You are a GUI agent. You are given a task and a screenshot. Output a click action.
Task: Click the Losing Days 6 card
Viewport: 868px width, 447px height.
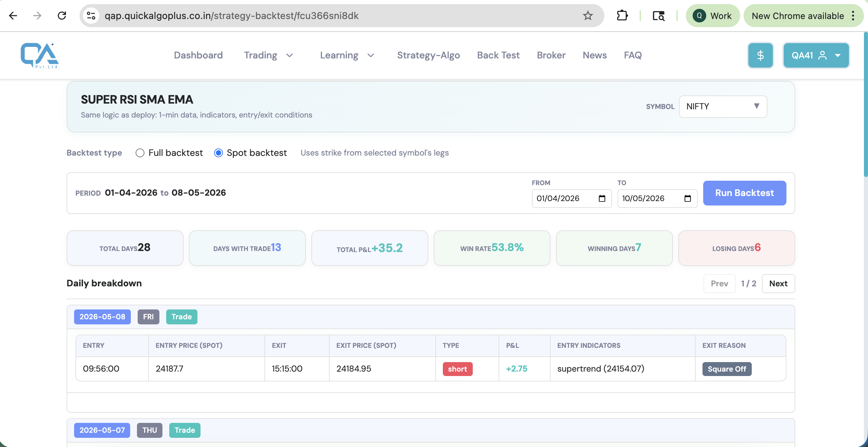(736, 248)
